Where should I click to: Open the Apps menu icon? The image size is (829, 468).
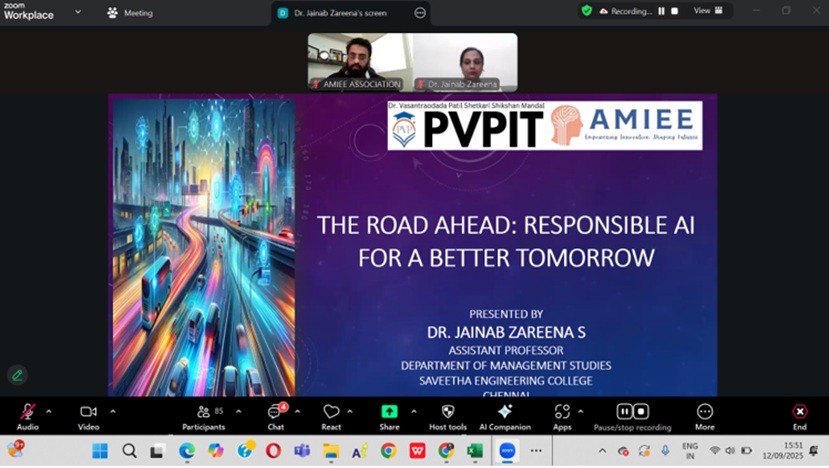562,412
